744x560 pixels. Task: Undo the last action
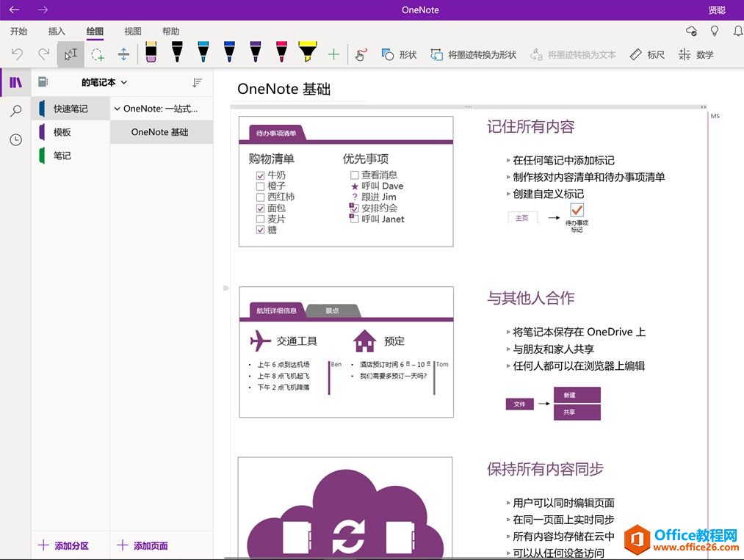(x=17, y=54)
